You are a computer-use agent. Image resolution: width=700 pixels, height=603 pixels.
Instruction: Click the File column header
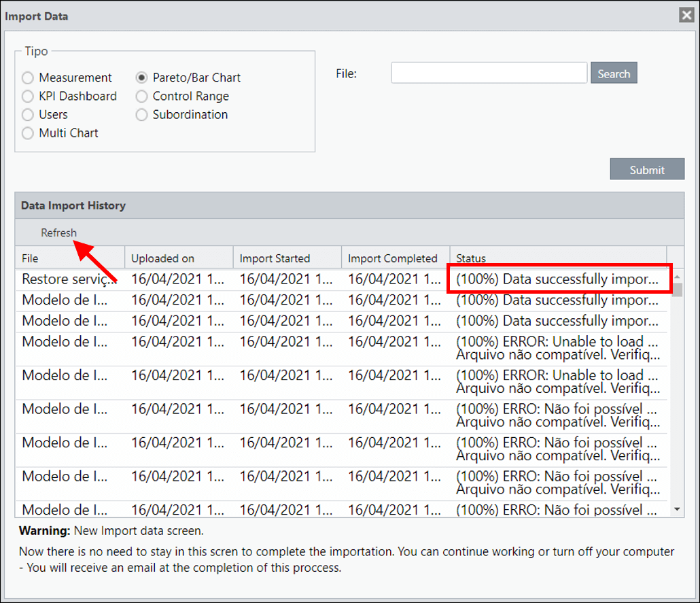[70, 258]
